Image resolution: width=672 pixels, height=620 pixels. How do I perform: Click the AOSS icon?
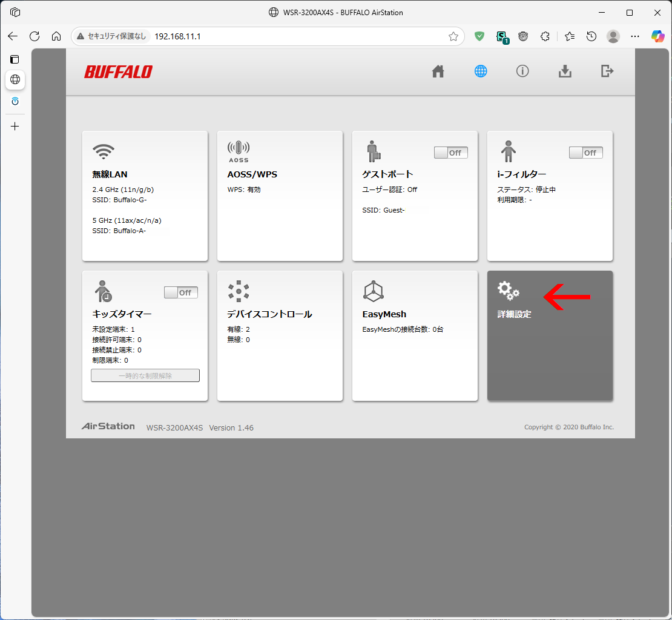(239, 152)
